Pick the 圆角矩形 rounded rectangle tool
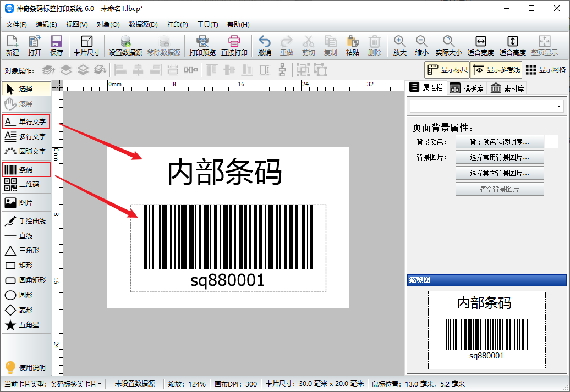This screenshot has width=570, height=392. click(26, 280)
